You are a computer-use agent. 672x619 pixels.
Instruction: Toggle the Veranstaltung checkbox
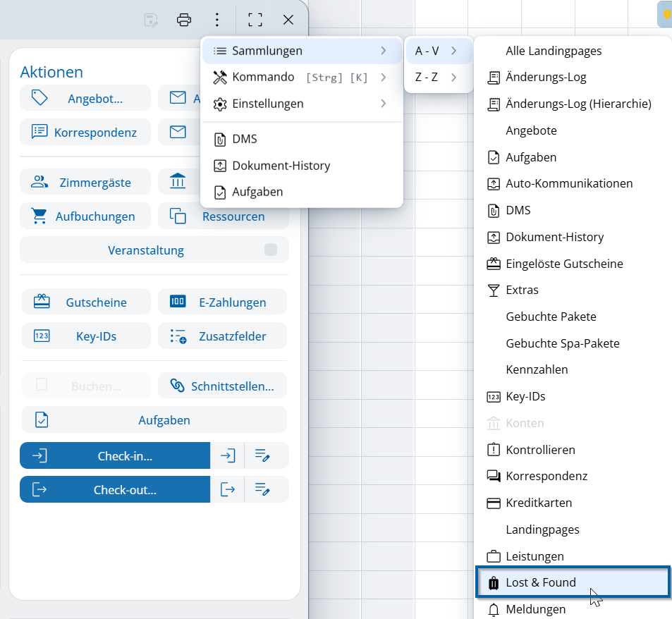[270, 250]
